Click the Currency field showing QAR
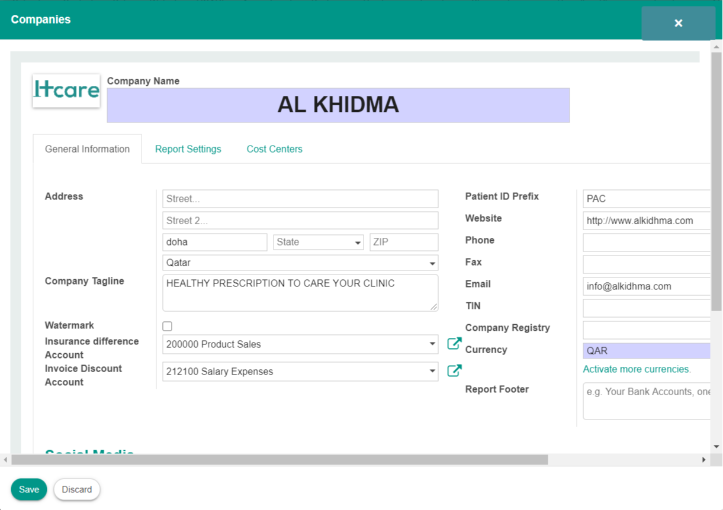Image resolution: width=723 pixels, height=510 pixels. (646, 351)
